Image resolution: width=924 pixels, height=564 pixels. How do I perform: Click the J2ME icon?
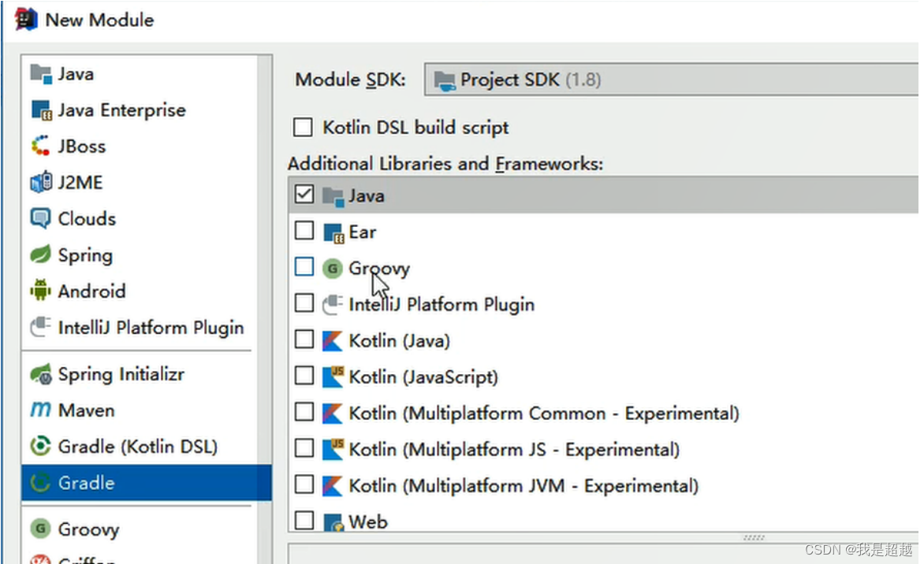[x=42, y=182]
